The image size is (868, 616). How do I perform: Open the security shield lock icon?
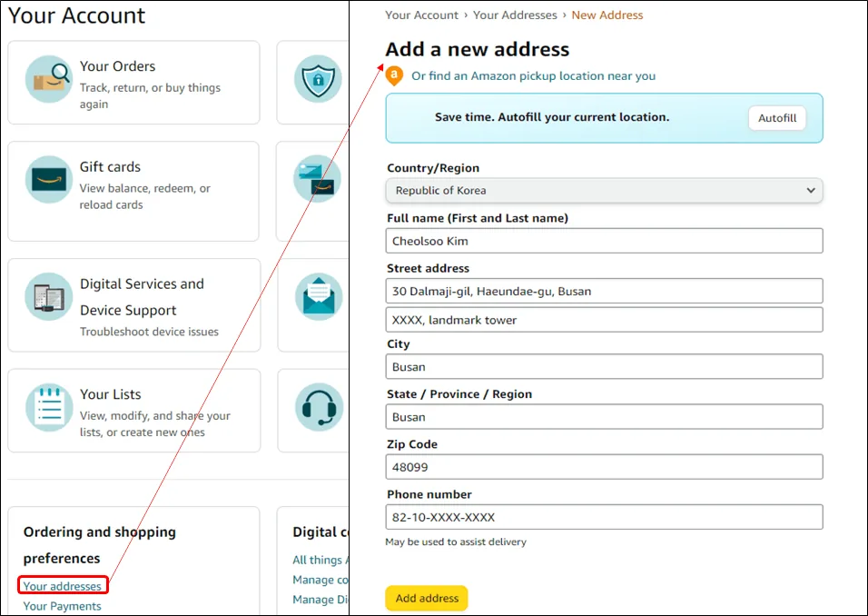318,79
